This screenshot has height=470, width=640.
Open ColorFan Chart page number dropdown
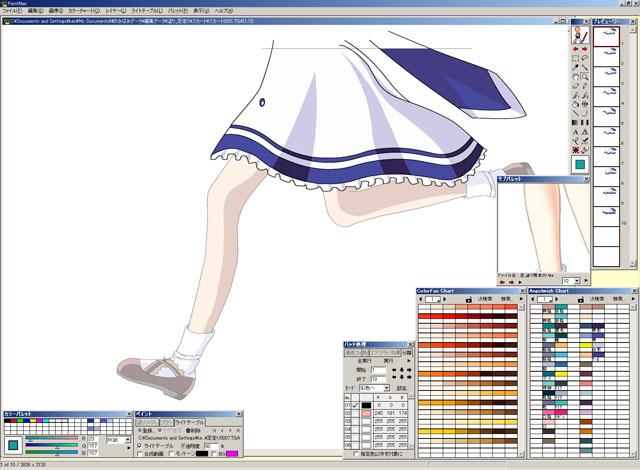[433, 299]
